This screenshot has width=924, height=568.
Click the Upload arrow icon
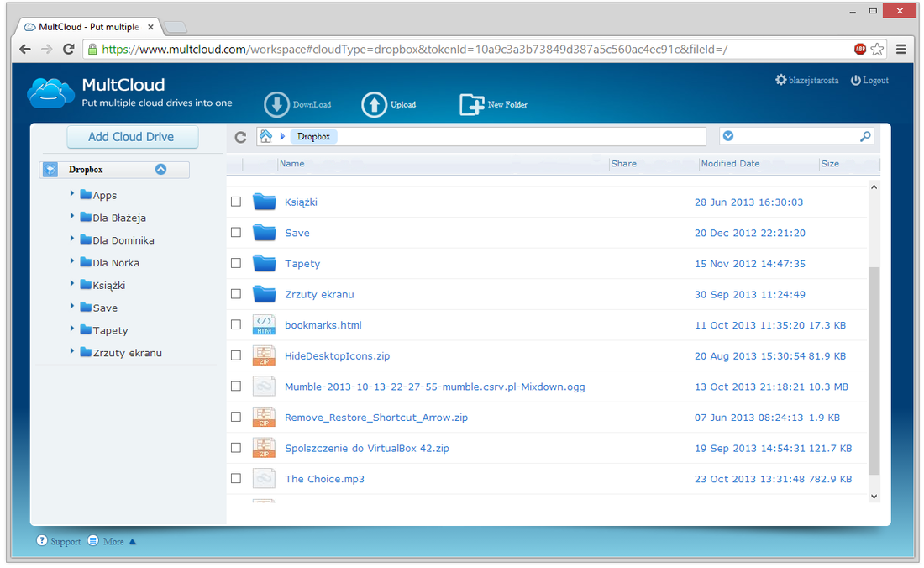[x=374, y=104]
